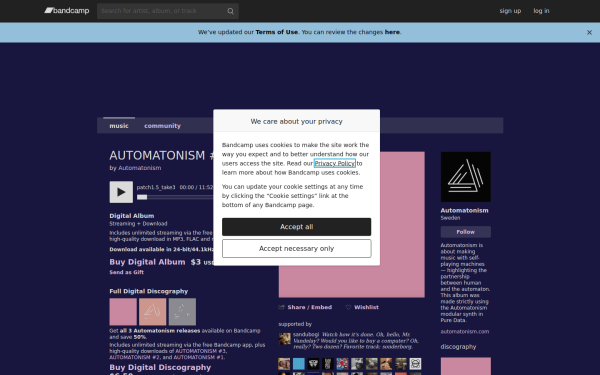The width and height of the screenshot is (600, 375).
Task: Open the AUTOMATONISM #1 link
Action: tap(199, 357)
